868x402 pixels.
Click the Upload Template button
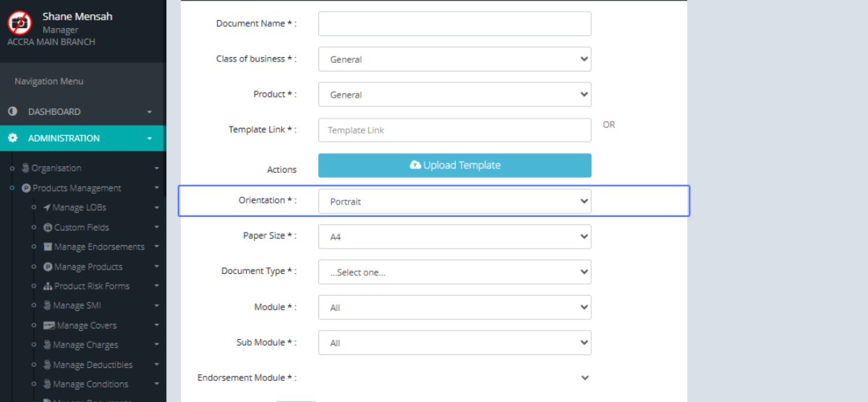454,166
